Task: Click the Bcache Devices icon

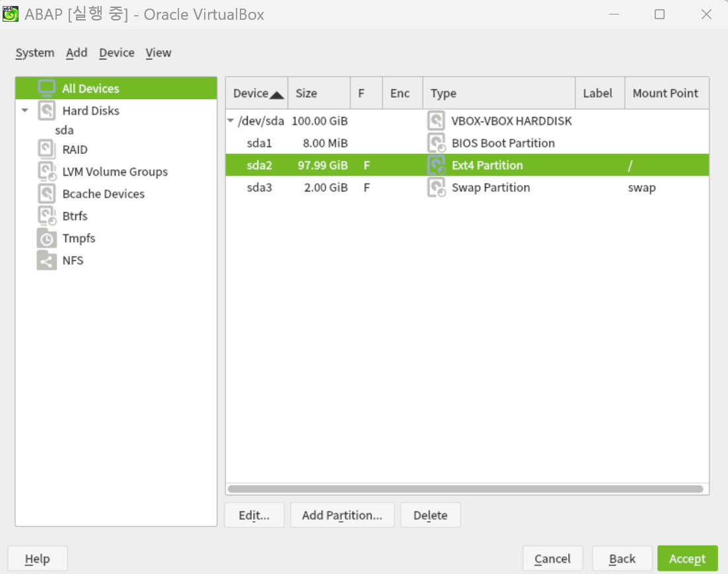Action: coord(47,194)
